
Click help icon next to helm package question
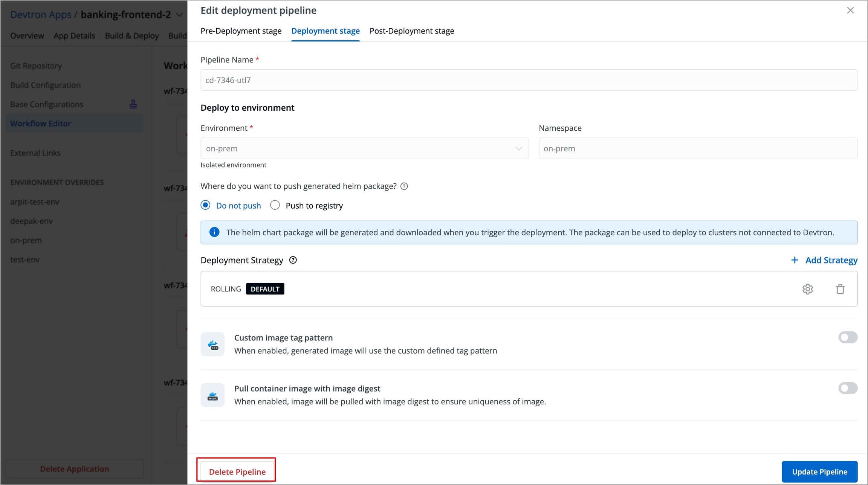(404, 186)
